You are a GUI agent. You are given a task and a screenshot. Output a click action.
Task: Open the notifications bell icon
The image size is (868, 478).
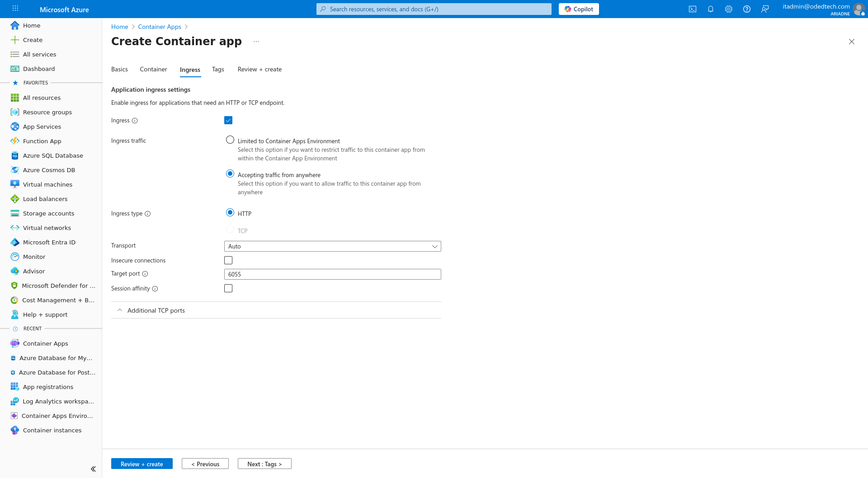tap(711, 9)
